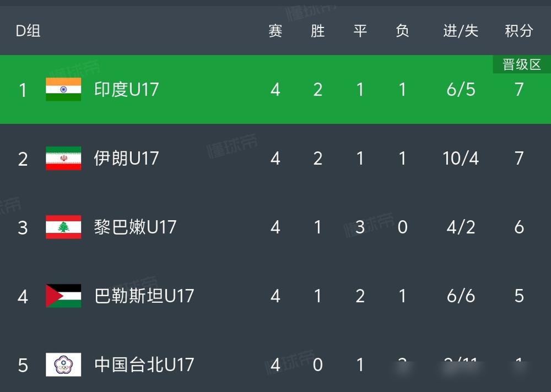Click the 晋级区 promotion zone label
This screenshot has height=392, width=551.
click(x=521, y=64)
